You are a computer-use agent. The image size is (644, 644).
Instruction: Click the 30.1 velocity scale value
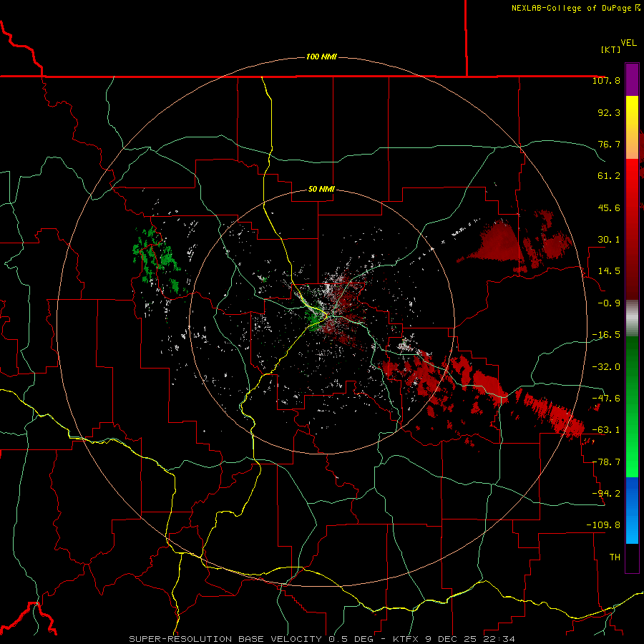(x=609, y=240)
